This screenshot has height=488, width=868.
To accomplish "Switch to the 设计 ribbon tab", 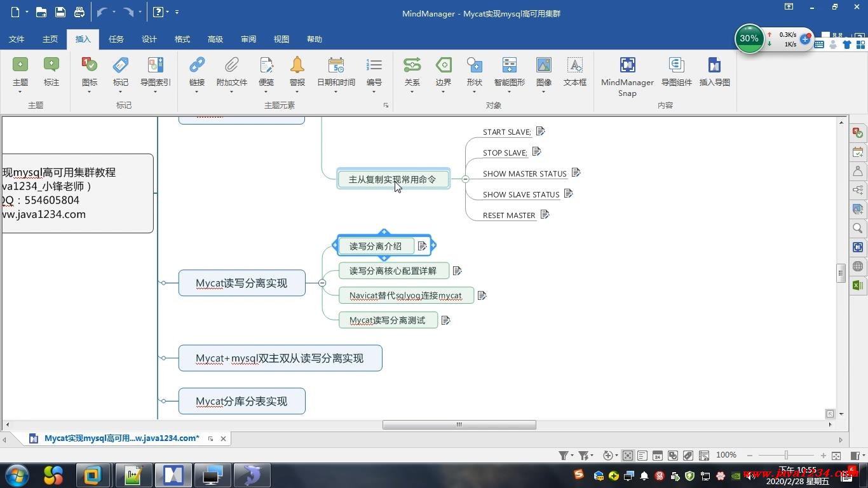I will (x=149, y=39).
